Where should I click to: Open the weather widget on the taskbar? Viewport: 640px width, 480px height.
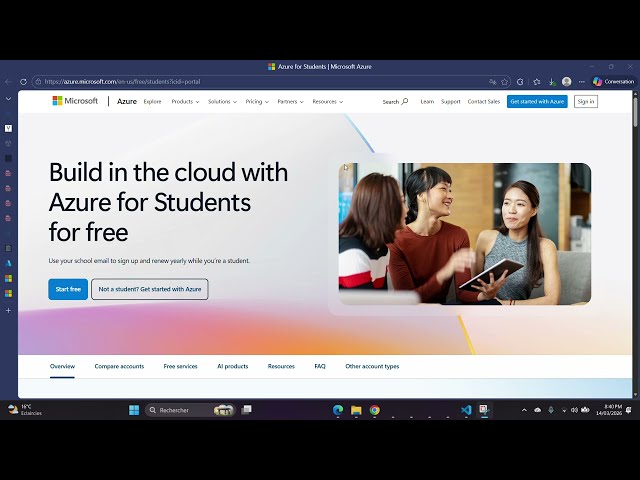click(24, 410)
